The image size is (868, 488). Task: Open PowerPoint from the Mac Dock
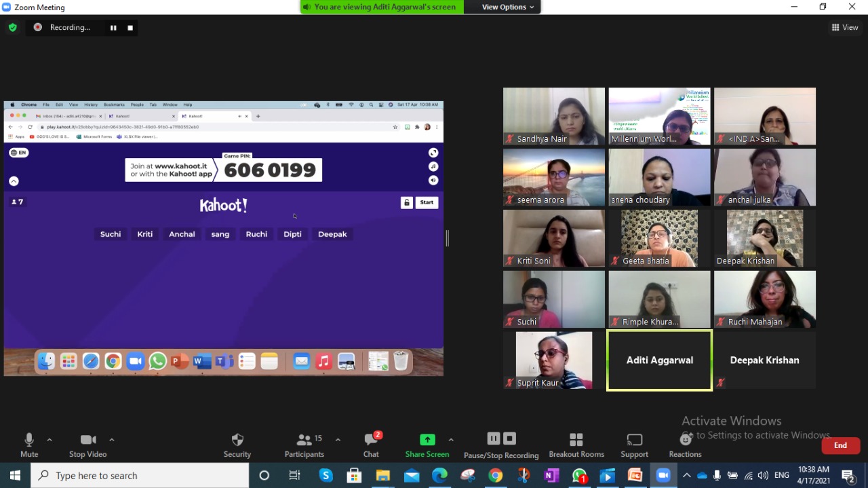[x=180, y=361]
